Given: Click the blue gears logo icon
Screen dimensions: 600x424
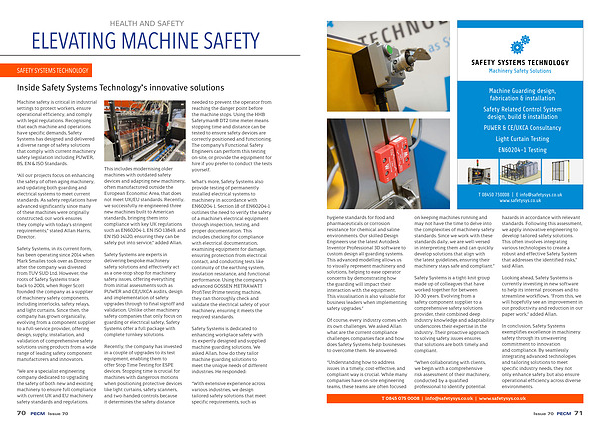Looking at the screenshot, I should point(520,44).
